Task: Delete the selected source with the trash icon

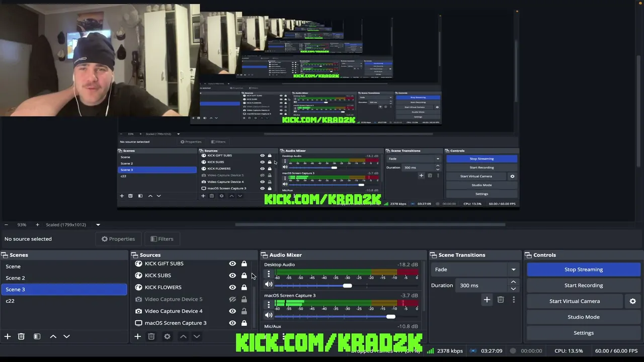Action: [x=151, y=336]
